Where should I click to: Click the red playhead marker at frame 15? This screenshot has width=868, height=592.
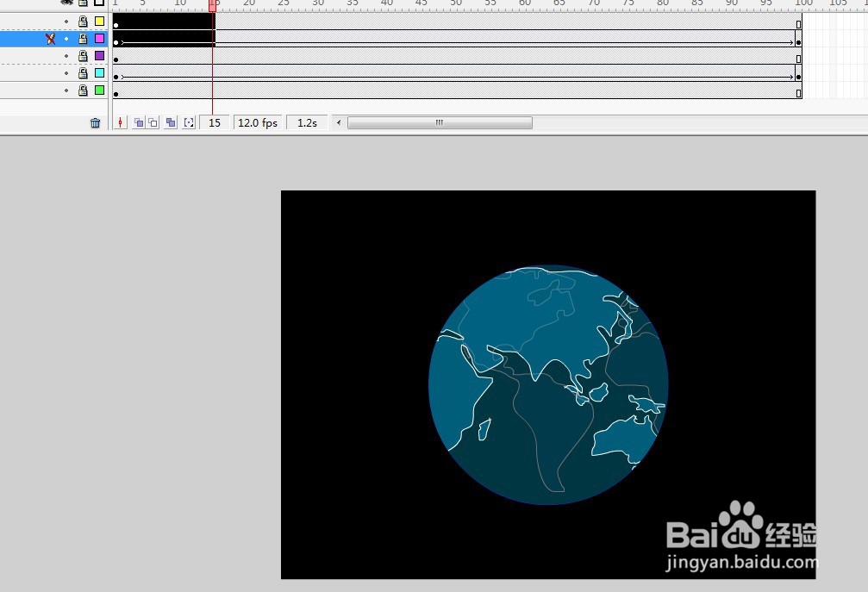click(213, 5)
